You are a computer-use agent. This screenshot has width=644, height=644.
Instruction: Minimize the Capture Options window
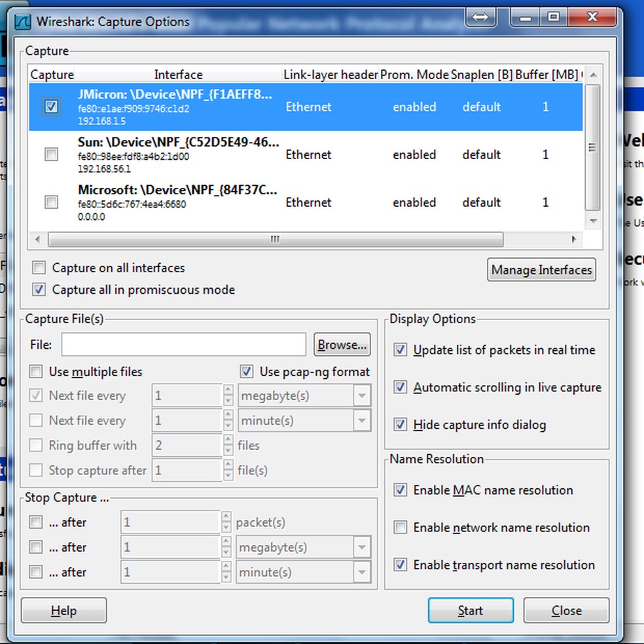[526, 17]
